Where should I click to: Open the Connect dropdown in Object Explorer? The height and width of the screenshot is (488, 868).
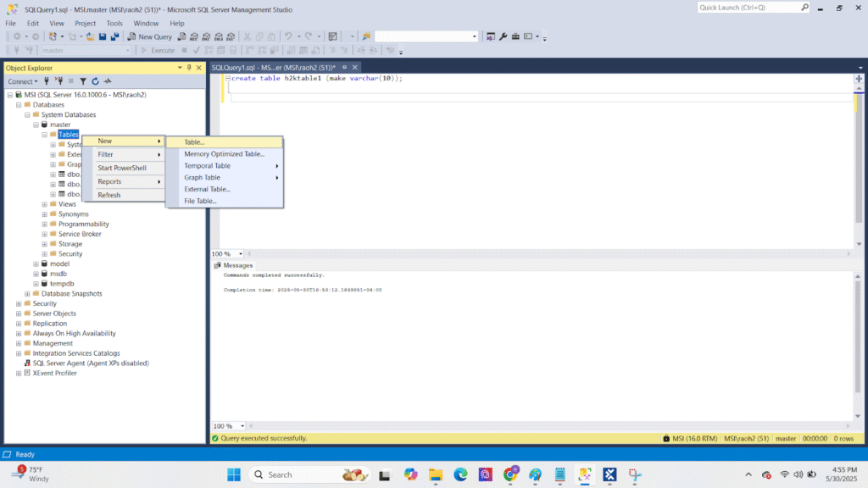22,81
